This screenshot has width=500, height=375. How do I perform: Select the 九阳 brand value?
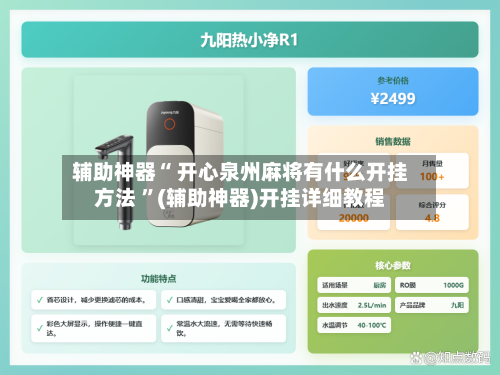[457, 305]
